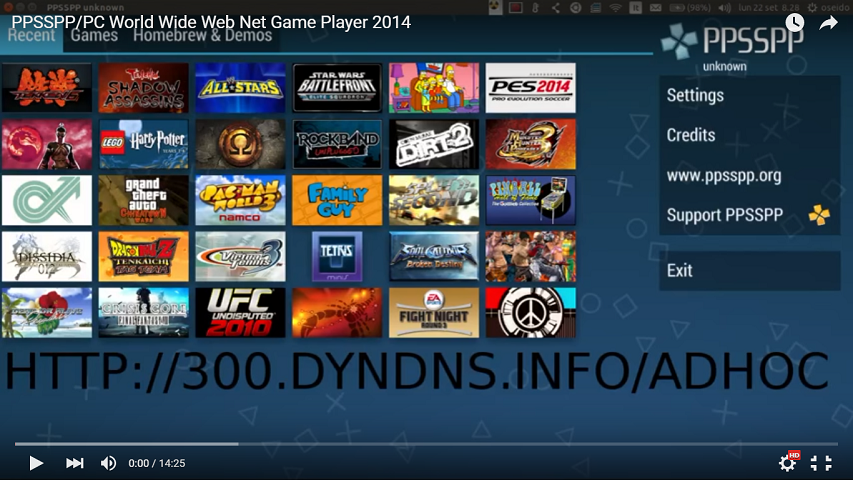Launch Crisis Core Final Fantasy tile
Viewport: 853px width, 480px height.
pyautogui.click(x=144, y=313)
